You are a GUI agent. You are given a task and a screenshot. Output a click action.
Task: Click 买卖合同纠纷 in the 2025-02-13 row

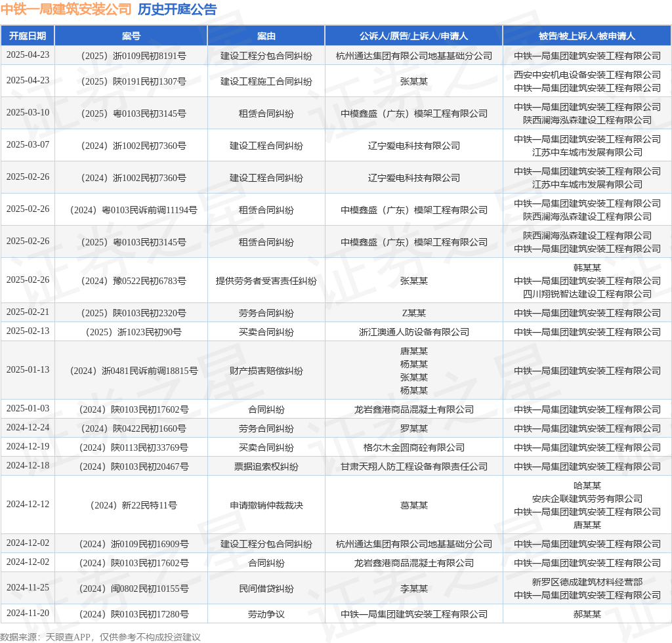[266, 332]
